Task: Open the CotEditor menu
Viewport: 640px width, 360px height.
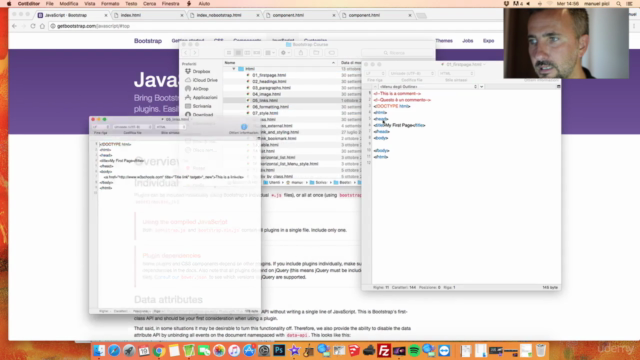Action: [29, 4]
